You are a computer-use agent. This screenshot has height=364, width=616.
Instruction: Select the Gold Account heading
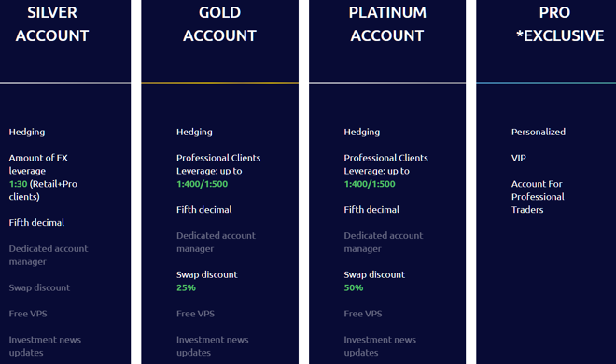(219, 24)
